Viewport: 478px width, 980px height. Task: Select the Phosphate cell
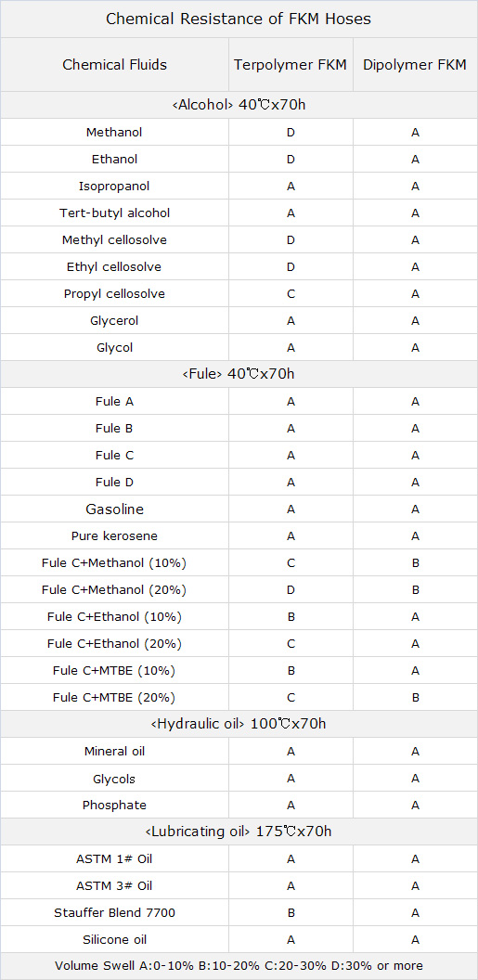114,805
